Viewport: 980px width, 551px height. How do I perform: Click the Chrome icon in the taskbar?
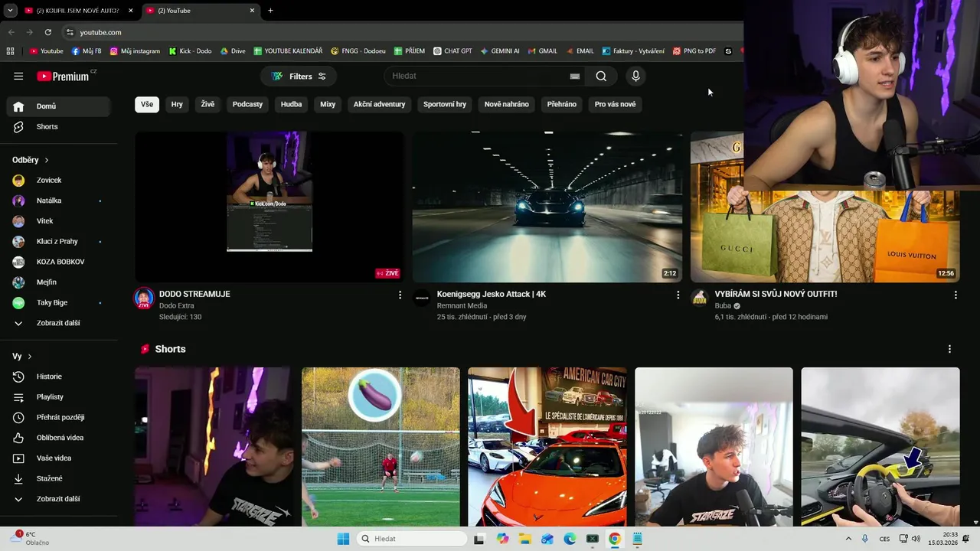pos(614,539)
